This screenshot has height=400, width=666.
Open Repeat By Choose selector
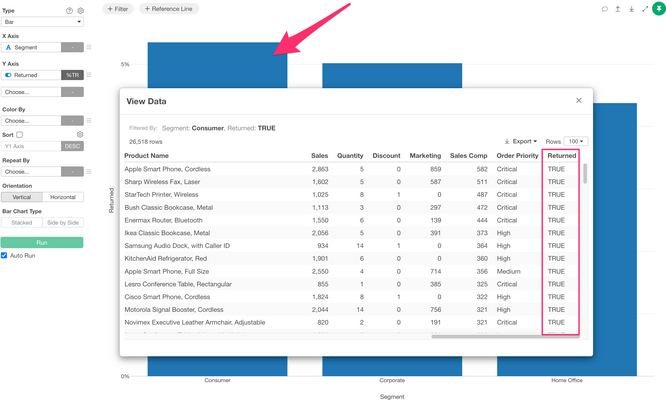pyautogui.click(x=31, y=172)
